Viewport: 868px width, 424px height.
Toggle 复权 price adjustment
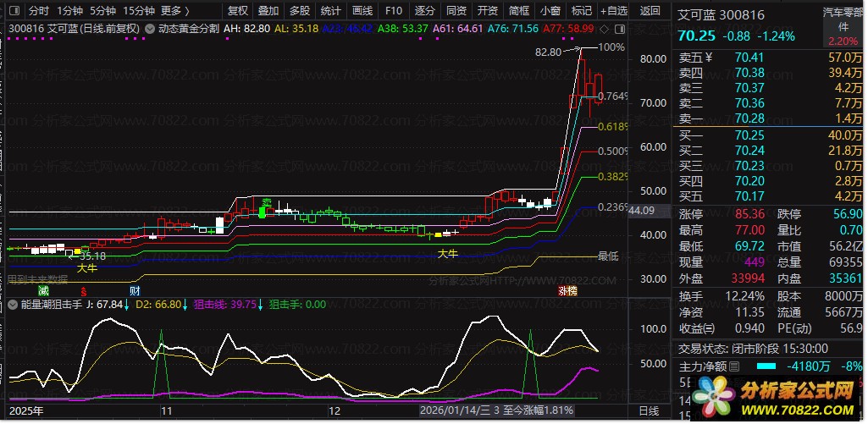tap(239, 11)
